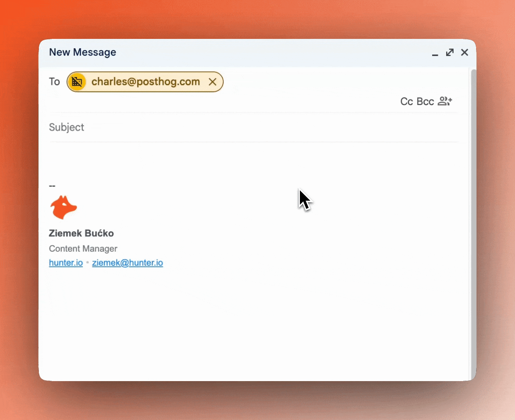Click the To label to pick contacts

pos(54,82)
